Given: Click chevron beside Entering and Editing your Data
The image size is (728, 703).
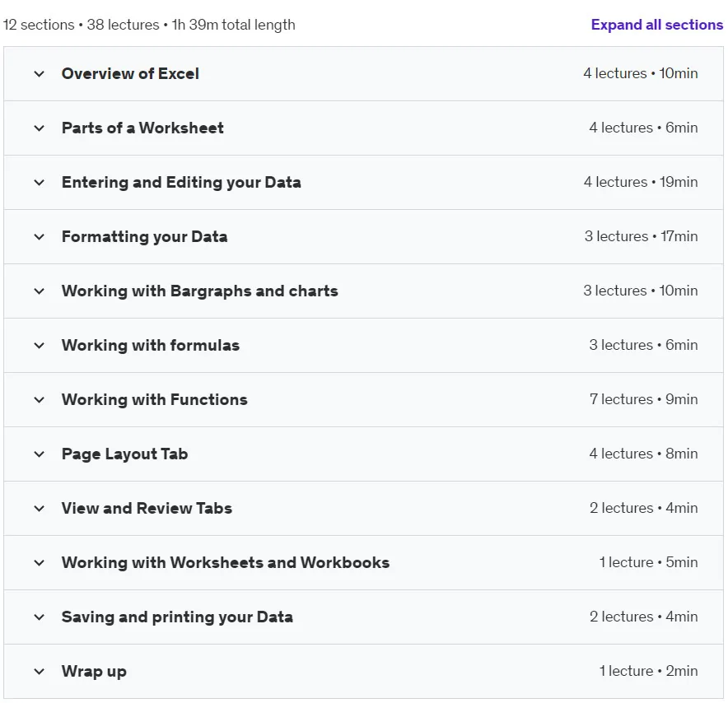Looking at the screenshot, I should (x=40, y=183).
